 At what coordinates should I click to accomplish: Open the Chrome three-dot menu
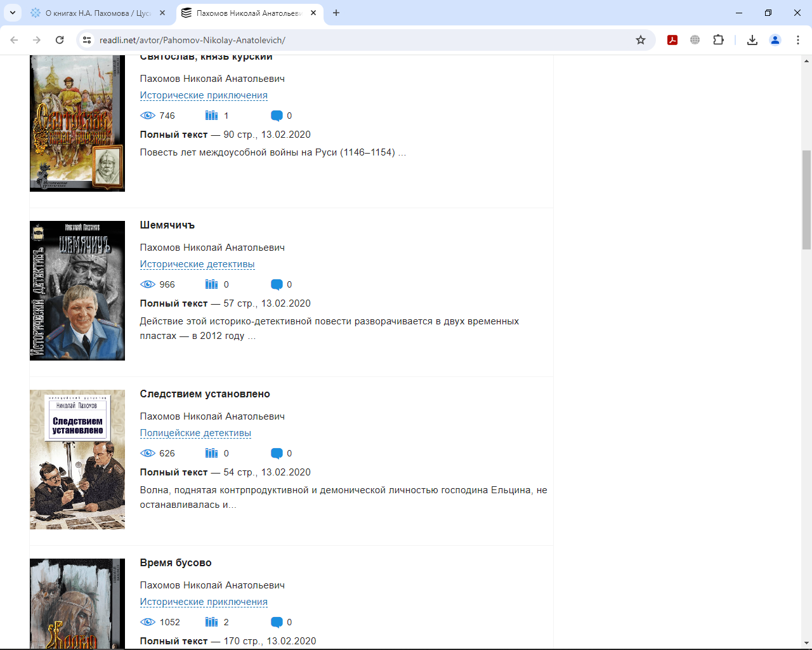(798, 40)
